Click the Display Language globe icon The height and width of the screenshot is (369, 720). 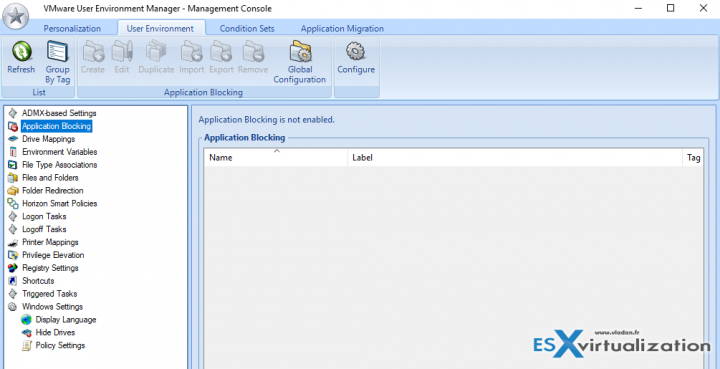tap(27, 319)
